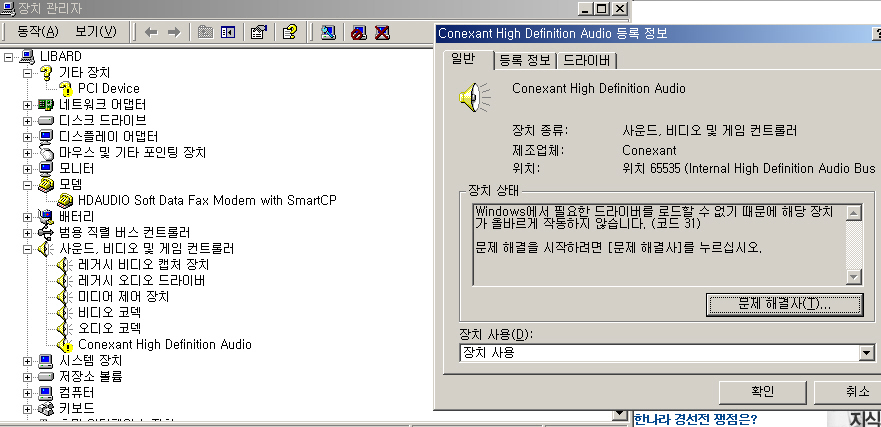Image resolution: width=881 pixels, height=427 pixels.
Task: Select the HDAUDIO Soft Data Fax Modem icon
Action: (66, 200)
